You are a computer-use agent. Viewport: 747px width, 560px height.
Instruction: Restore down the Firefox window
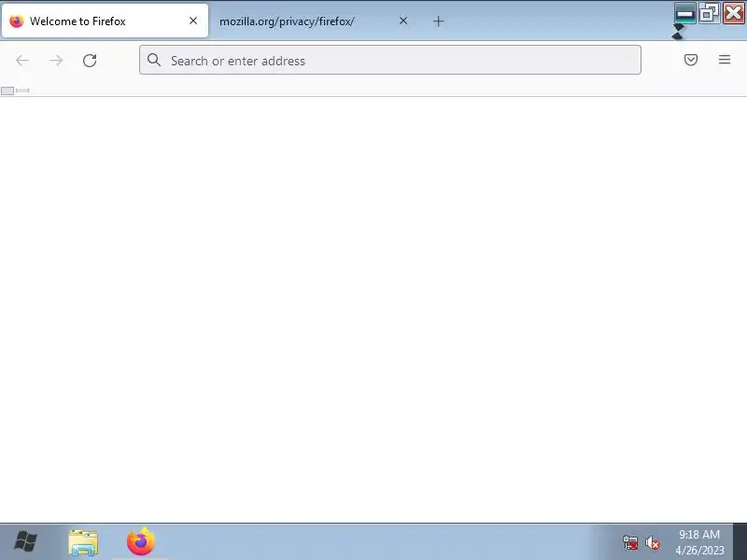709,13
